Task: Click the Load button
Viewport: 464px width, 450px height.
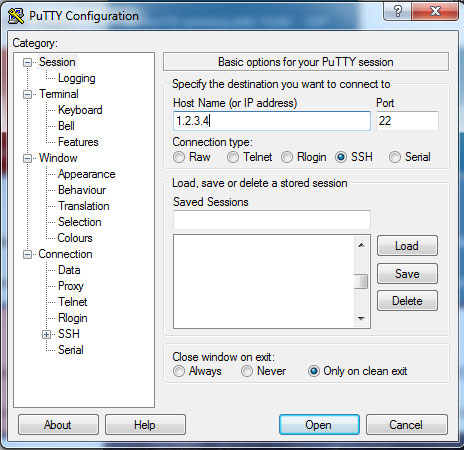Action: pos(407,246)
